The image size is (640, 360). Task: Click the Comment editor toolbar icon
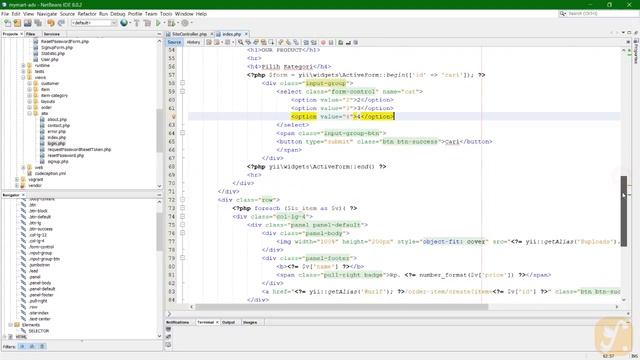click(x=340, y=42)
